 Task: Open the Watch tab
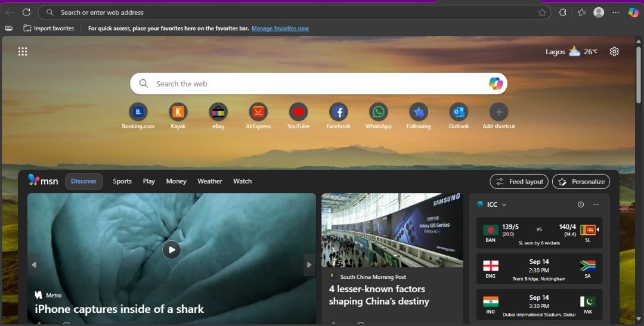pyautogui.click(x=242, y=181)
